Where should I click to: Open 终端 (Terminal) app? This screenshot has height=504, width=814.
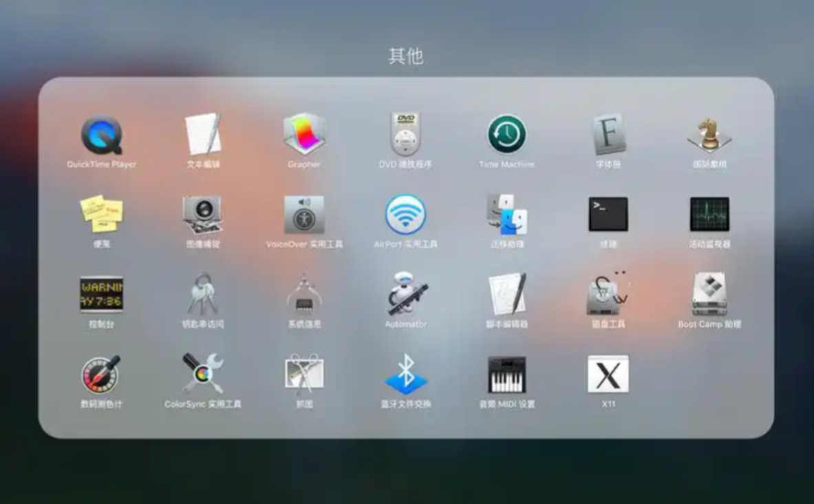click(608, 214)
